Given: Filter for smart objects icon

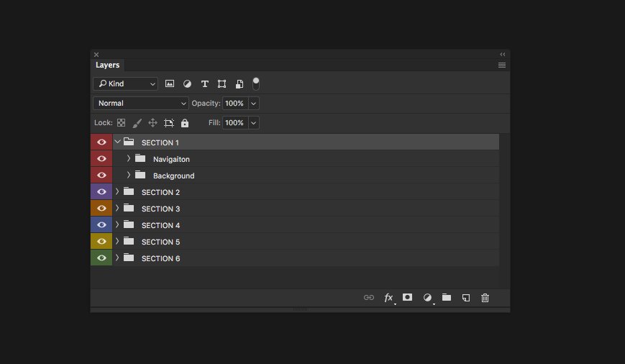Looking at the screenshot, I should 239,83.
